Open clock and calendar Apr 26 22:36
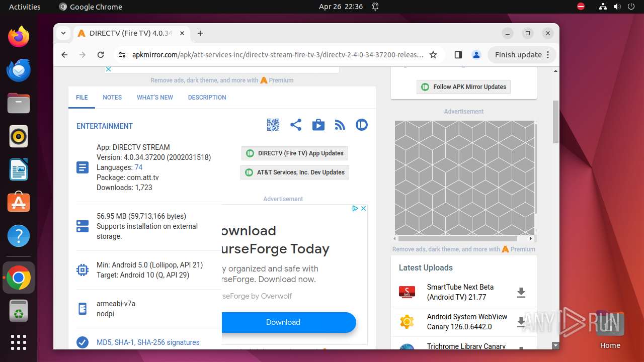 (x=341, y=7)
